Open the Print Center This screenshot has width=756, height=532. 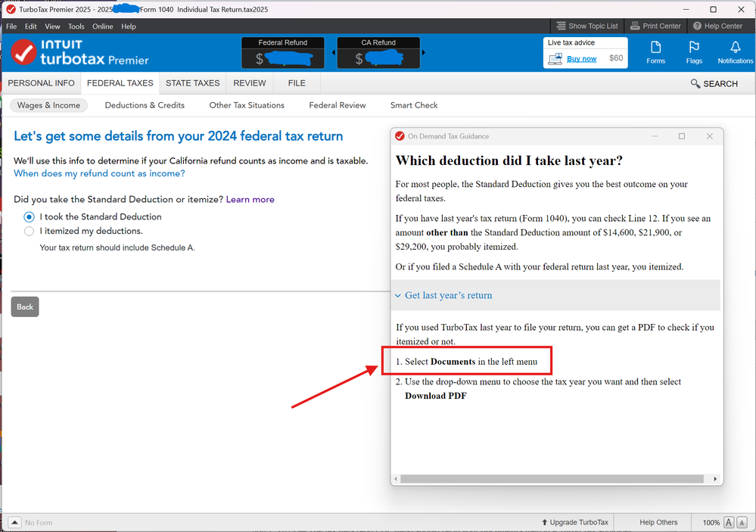point(655,26)
